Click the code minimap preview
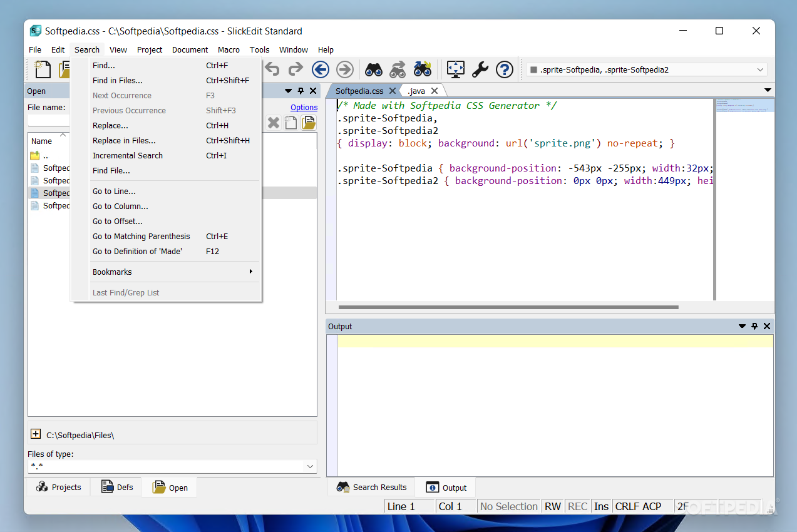Viewport: 797px width, 532px height. [x=744, y=105]
